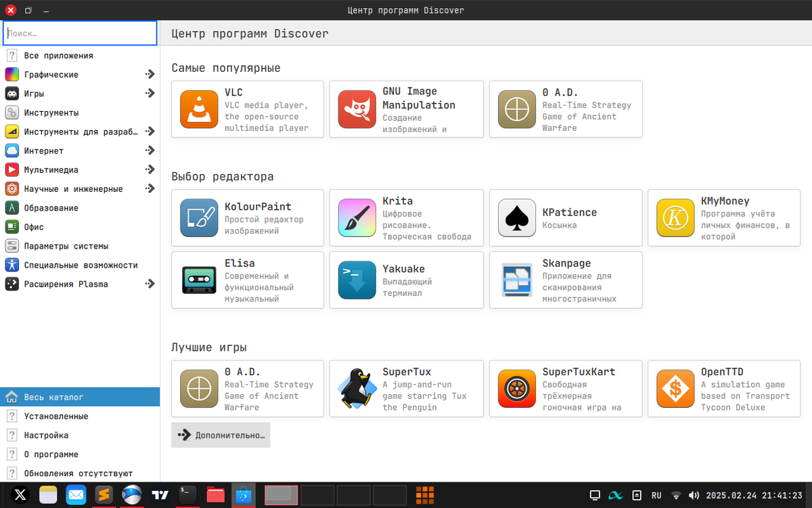Click the Интернет category label
The image size is (812, 508).
tap(43, 150)
